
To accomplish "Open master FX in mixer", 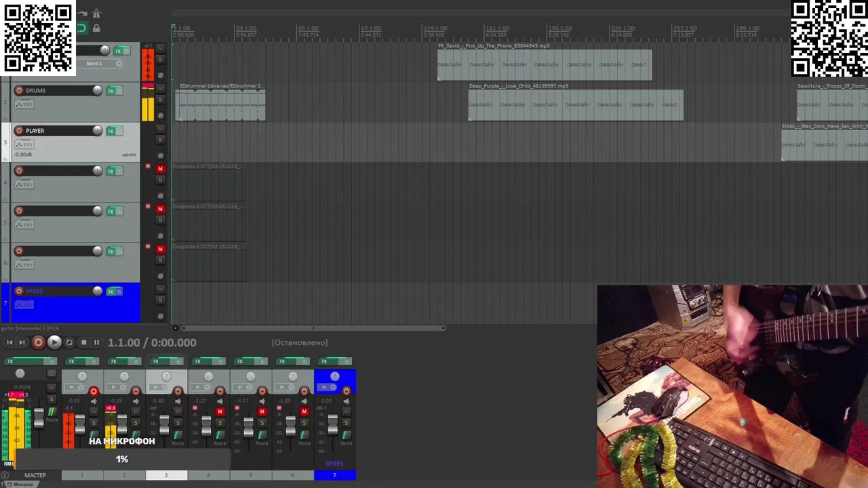I will coord(24,361).
